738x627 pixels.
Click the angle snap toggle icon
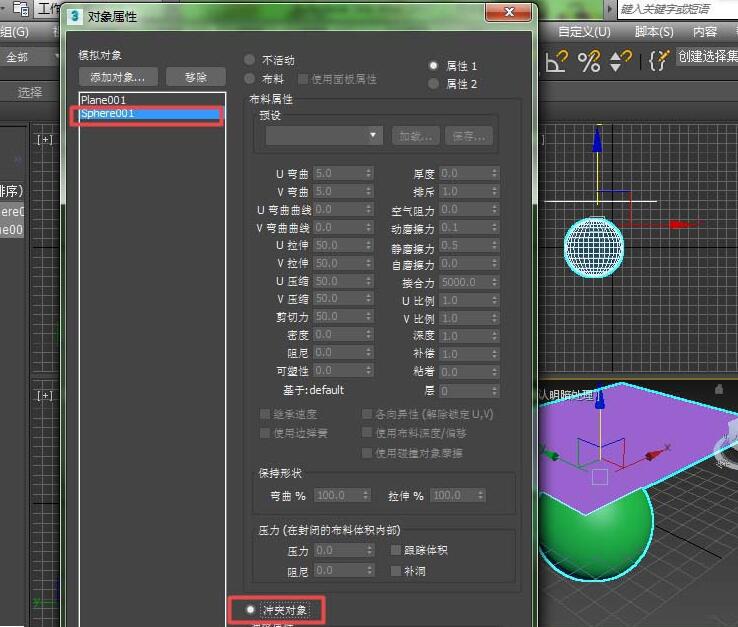click(558, 61)
